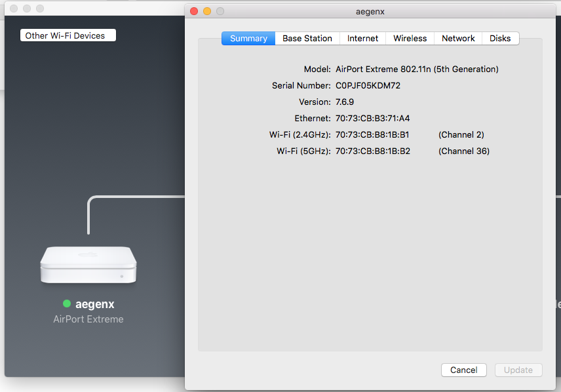
Task: Click the green status dot beside aegenx
Action: click(67, 304)
